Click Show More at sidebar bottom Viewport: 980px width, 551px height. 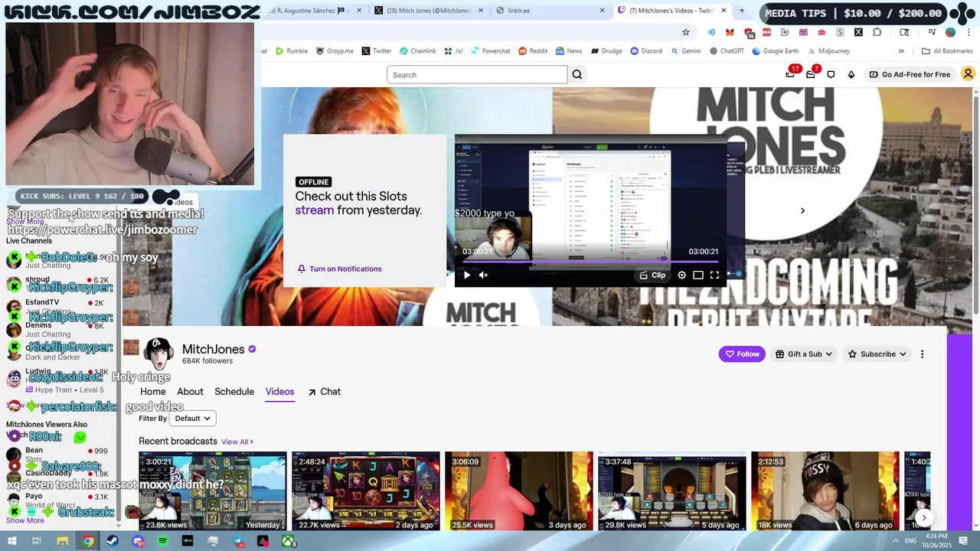(x=25, y=520)
